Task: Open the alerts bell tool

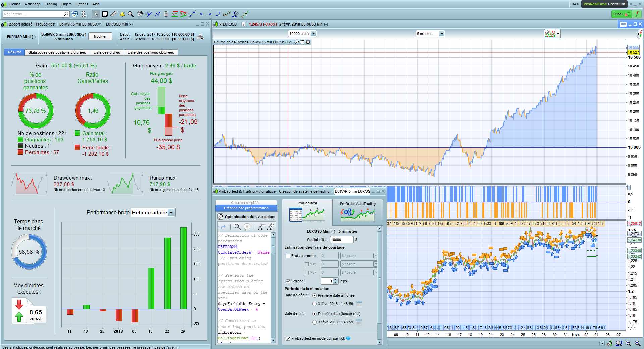Action: (x=122, y=14)
